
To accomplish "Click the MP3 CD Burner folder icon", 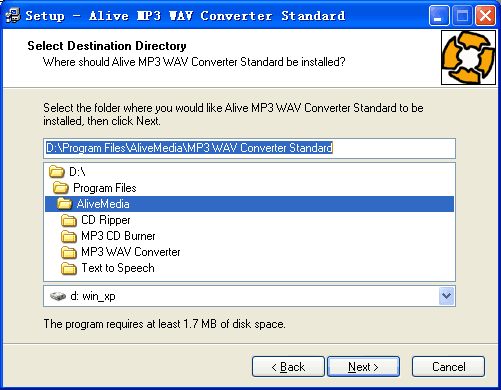I will (69, 236).
